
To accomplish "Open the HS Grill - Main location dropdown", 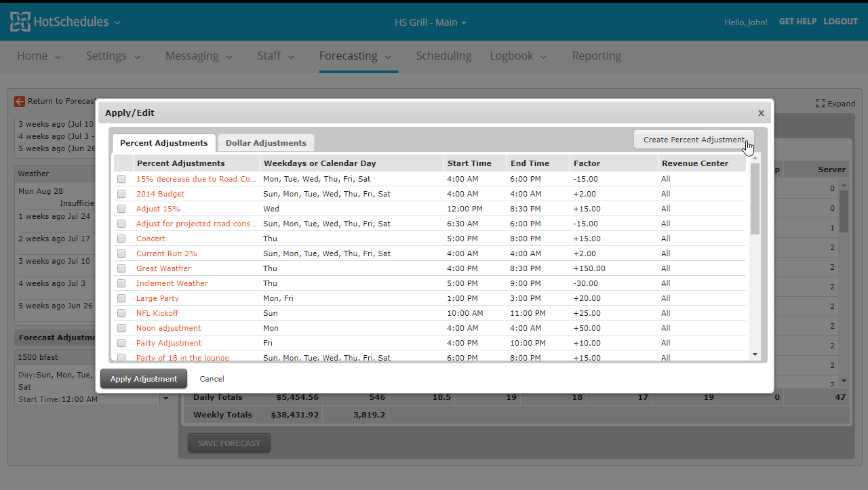I will point(431,22).
